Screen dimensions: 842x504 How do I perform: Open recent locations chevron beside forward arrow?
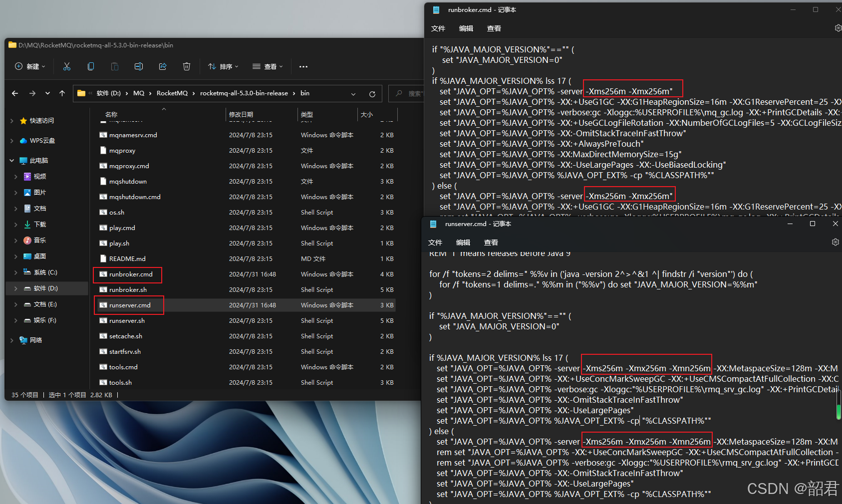coord(47,93)
